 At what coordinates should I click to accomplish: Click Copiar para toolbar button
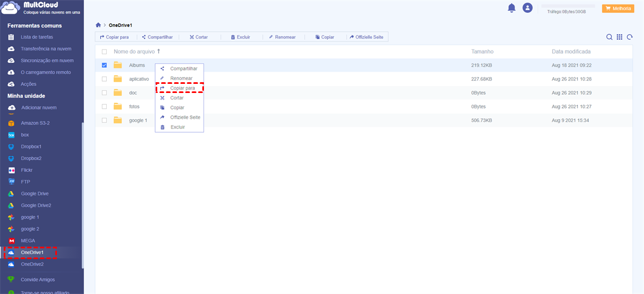pyautogui.click(x=114, y=37)
